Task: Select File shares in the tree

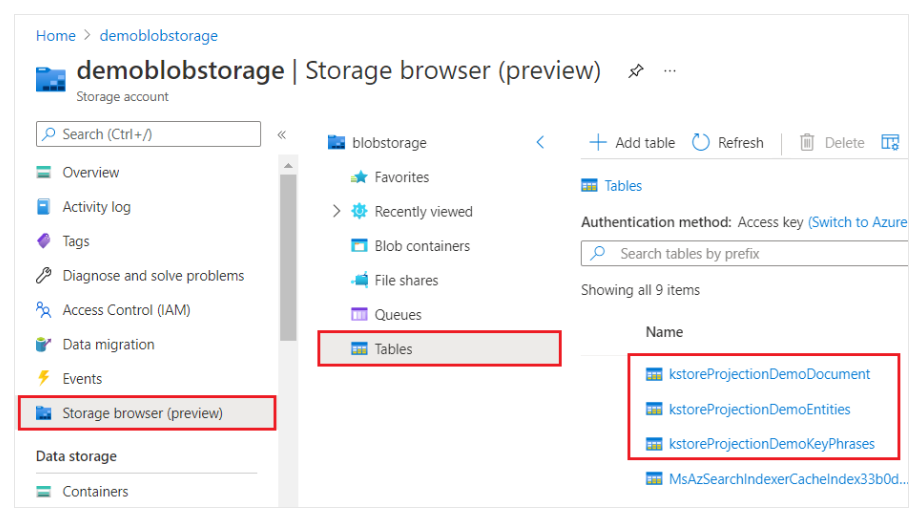Action: 407,281
